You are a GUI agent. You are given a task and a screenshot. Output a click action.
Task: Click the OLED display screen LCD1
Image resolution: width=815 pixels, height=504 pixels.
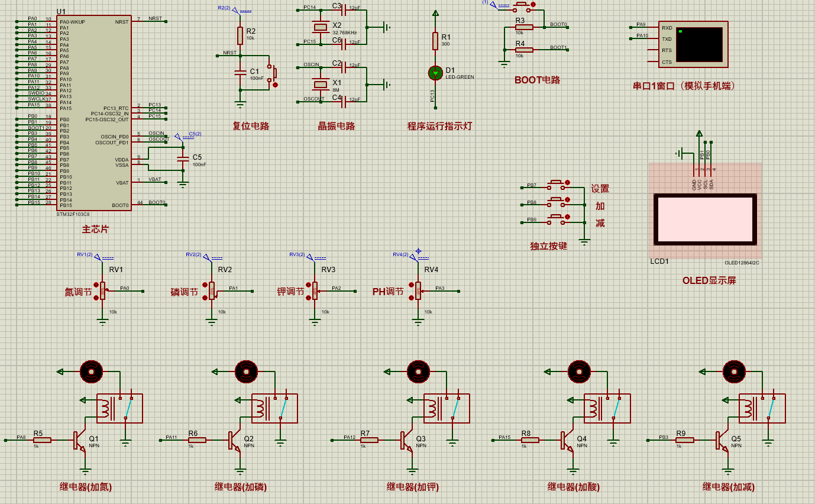pyautogui.click(x=704, y=219)
